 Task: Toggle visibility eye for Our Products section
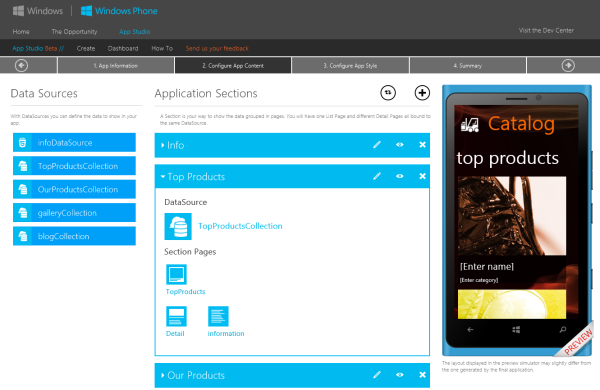coord(400,375)
